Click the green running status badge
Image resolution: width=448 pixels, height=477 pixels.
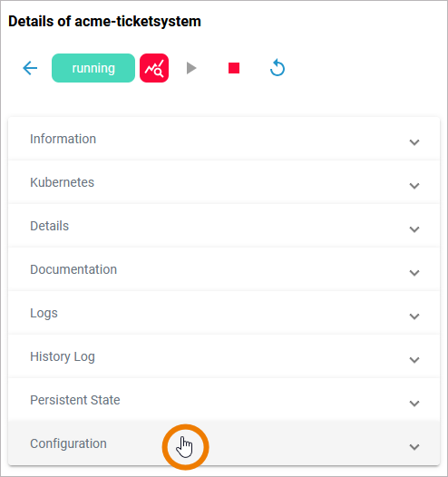(x=93, y=68)
